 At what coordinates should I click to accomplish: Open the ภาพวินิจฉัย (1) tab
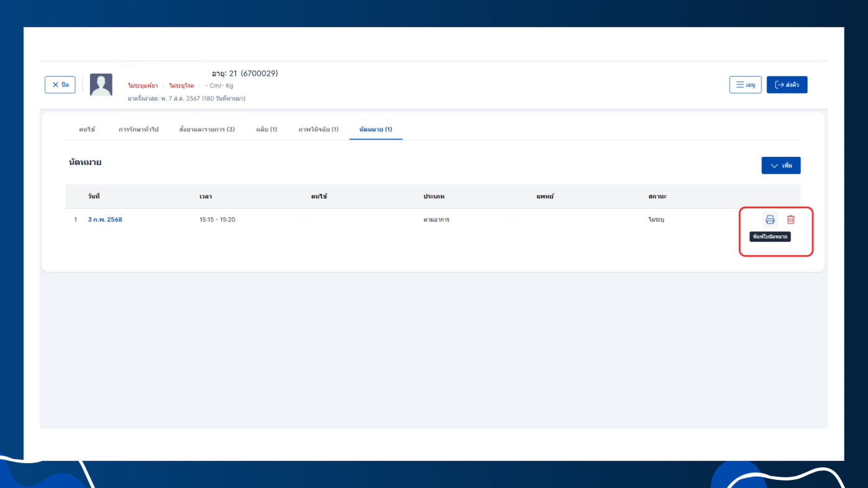pyautogui.click(x=319, y=130)
